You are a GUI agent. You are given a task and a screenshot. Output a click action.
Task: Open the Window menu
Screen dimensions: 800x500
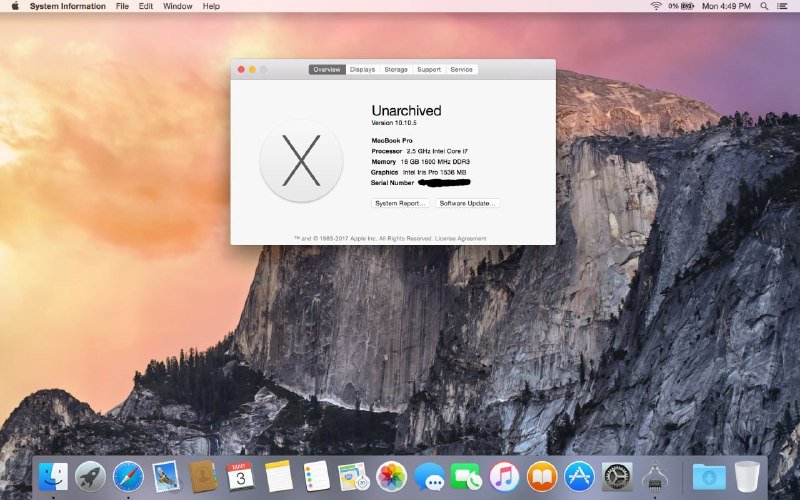178,6
